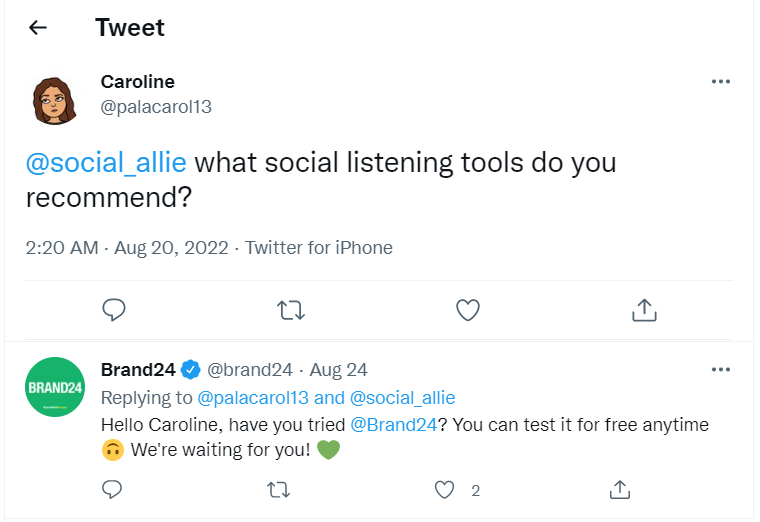Retweet Caroline's tweet

pos(290,311)
